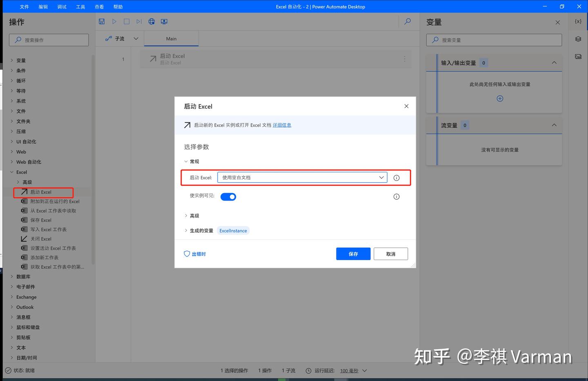The image size is (588, 381).
Task: Collapse the 流变量 section
Action: pos(554,125)
